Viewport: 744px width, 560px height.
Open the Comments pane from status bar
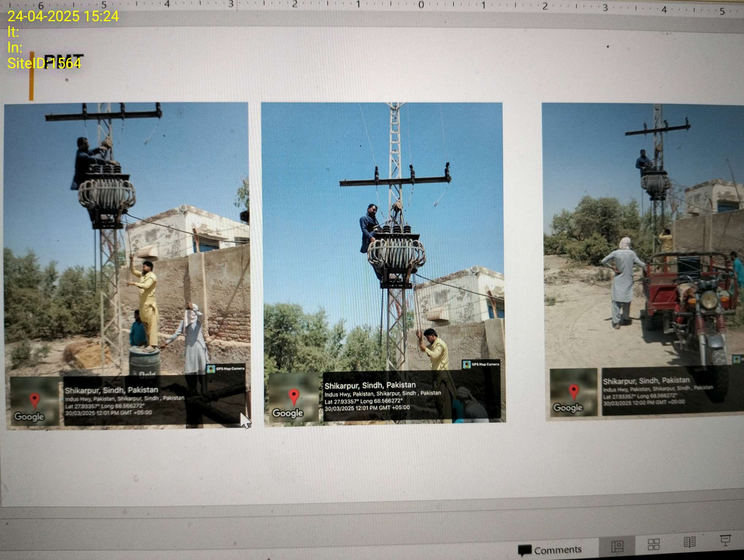[557, 549]
